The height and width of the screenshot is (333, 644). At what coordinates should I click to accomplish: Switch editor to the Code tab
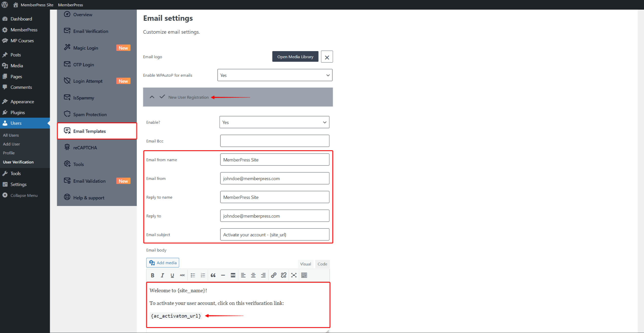pyautogui.click(x=322, y=264)
